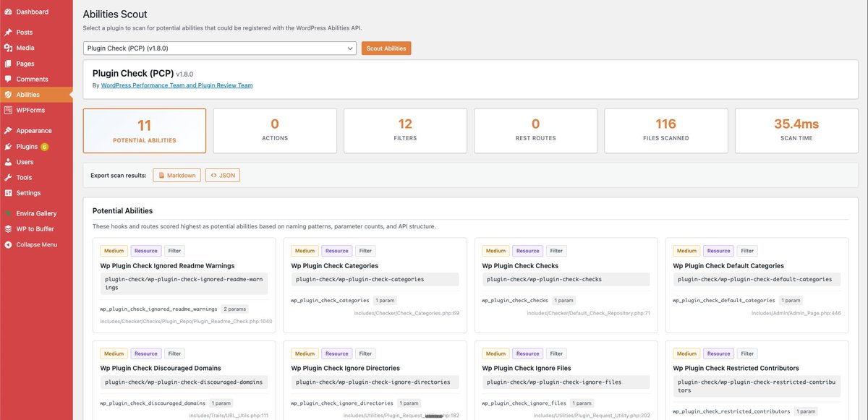Click the WPForms icon in sidebar

point(8,111)
